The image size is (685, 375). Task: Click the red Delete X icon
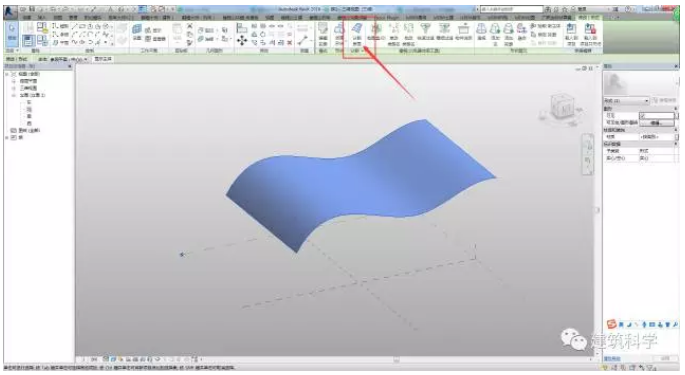tap(289, 43)
